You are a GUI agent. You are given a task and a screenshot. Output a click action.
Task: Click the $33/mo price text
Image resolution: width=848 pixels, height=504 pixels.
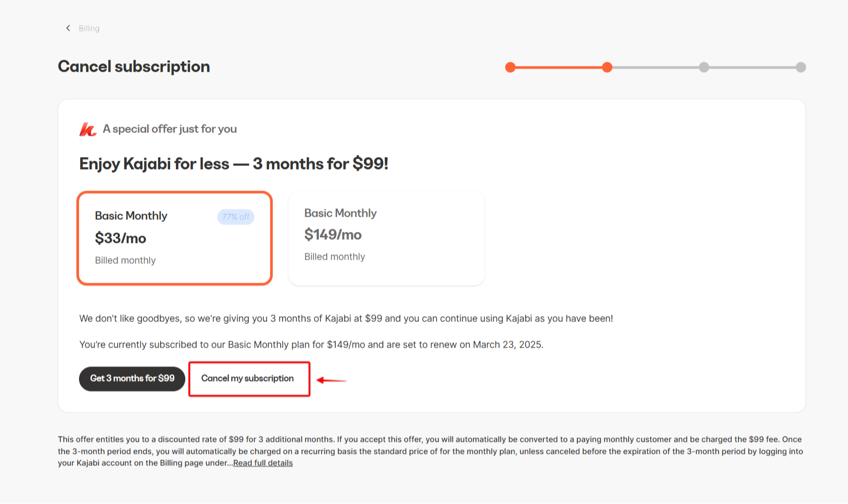[x=120, y=238]
